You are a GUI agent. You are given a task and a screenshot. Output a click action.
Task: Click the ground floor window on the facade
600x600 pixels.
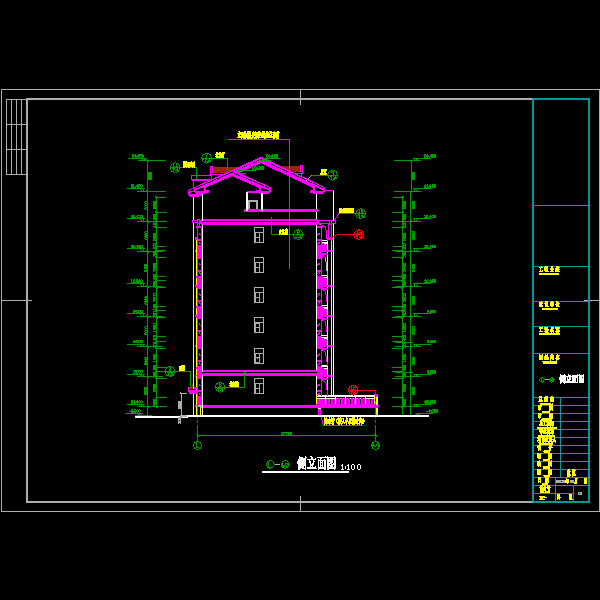point(259,386)
